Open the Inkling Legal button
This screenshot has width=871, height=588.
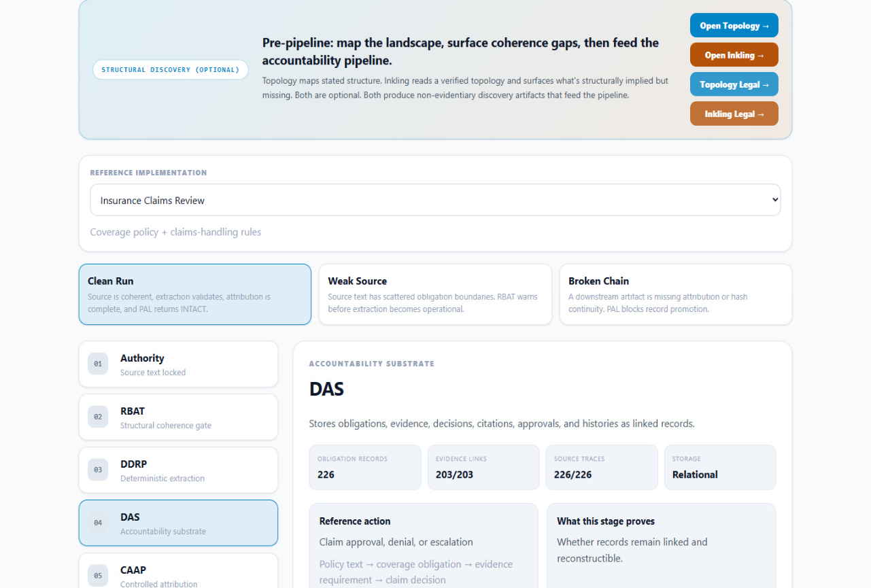click(734, 114)
